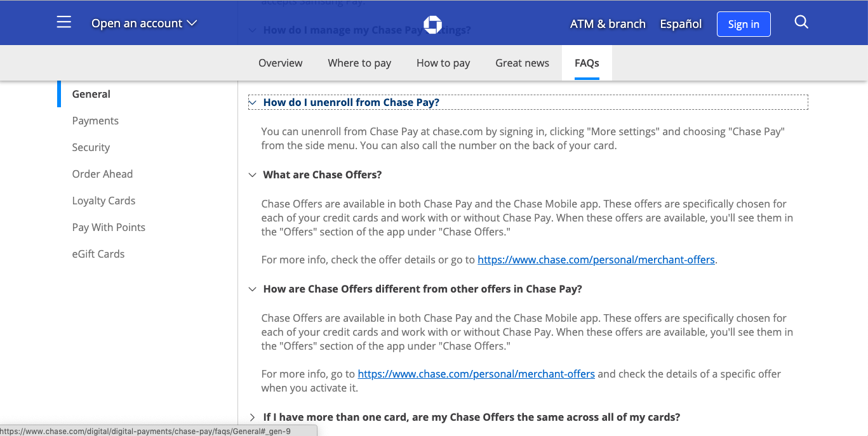This screenshot has height=436, width=868.
Task: Collapse 'How are Chase Offers different' question
Action: pos(415,289)
